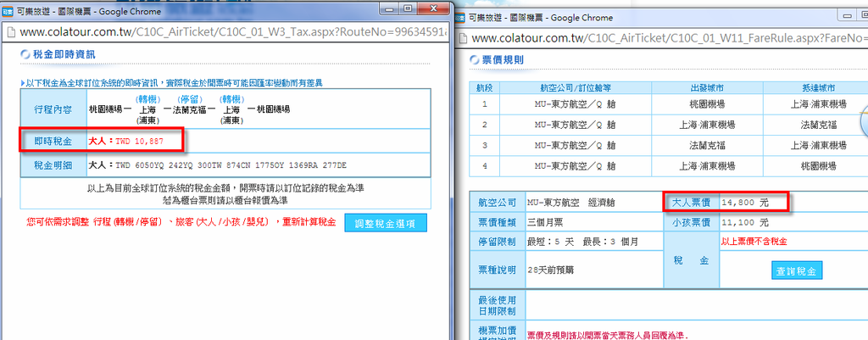Click the 稅金明細 label cell
This screenshot has height=340, width=868.
(x=53, y=165)
